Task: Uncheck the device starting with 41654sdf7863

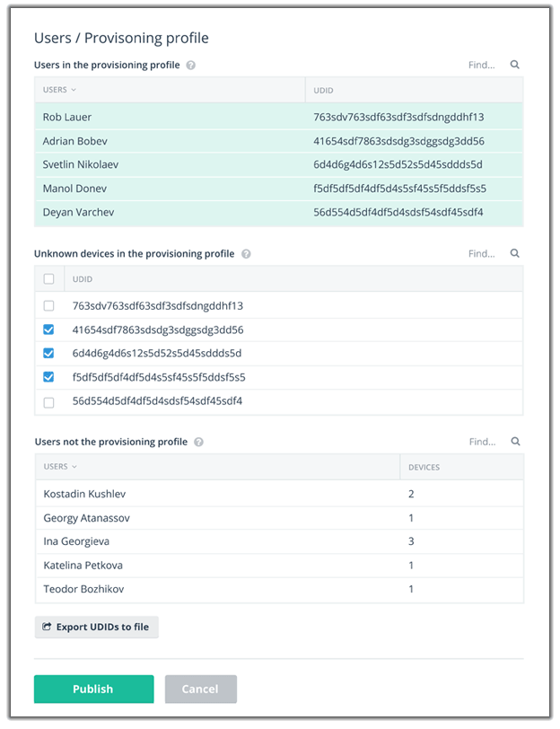Action: pos(49,329)
